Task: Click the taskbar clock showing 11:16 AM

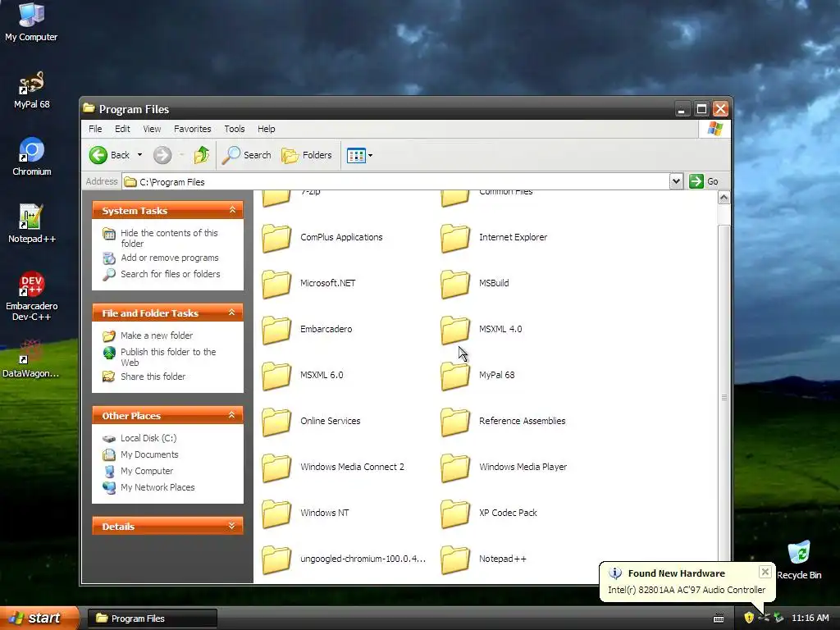Action: click(x=810, y=618)
